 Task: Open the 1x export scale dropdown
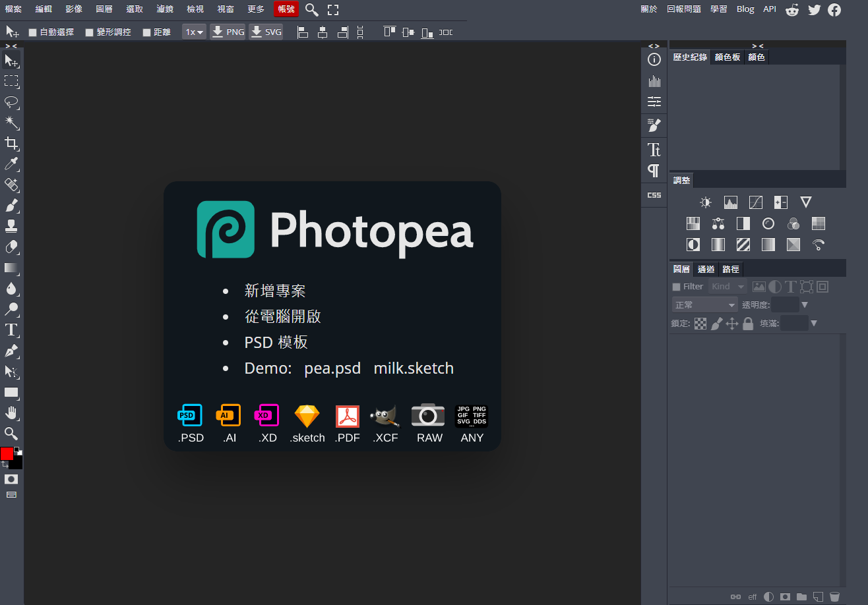pos(195,32)
